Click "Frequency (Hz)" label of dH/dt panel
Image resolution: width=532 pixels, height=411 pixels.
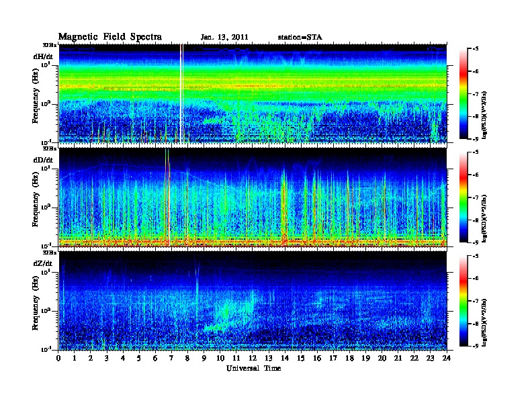(x=36, y=95)
